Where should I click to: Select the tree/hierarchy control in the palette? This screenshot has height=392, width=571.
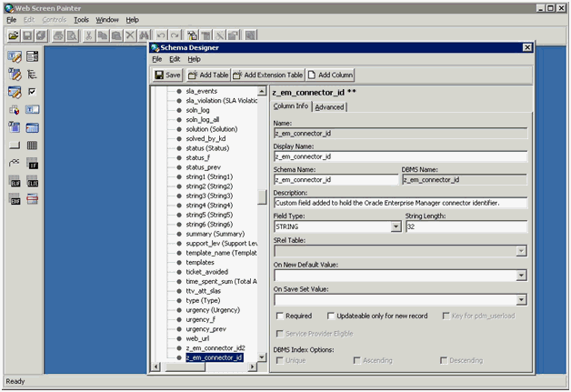[32, 75]
